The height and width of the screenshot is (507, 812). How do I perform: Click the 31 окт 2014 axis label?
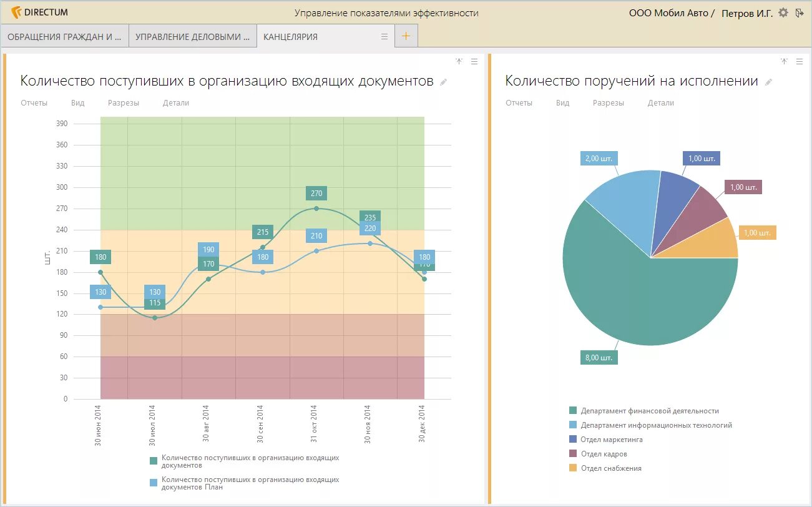[314, 424]
